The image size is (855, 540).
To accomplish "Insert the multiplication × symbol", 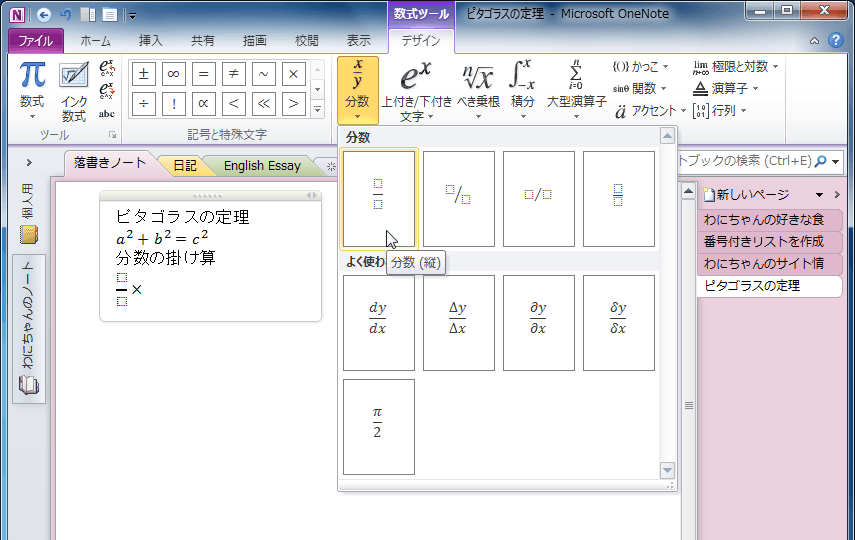I will click(293, 74).
